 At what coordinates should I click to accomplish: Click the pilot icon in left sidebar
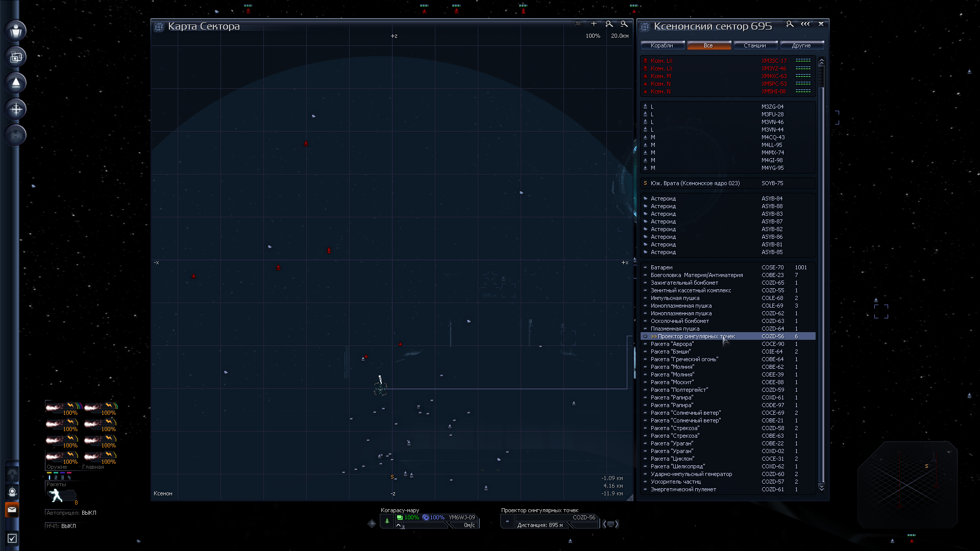[16, 31]
